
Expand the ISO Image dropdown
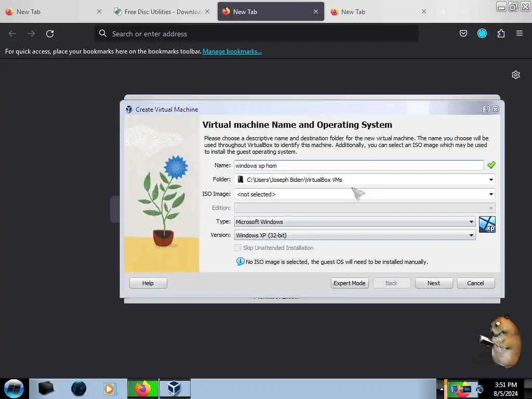490,194
